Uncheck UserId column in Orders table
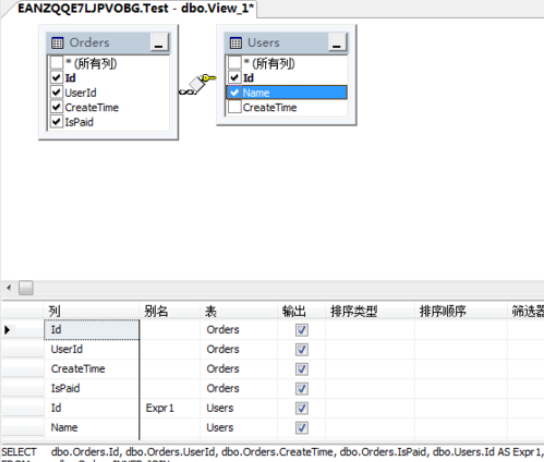 pos(56,92)
